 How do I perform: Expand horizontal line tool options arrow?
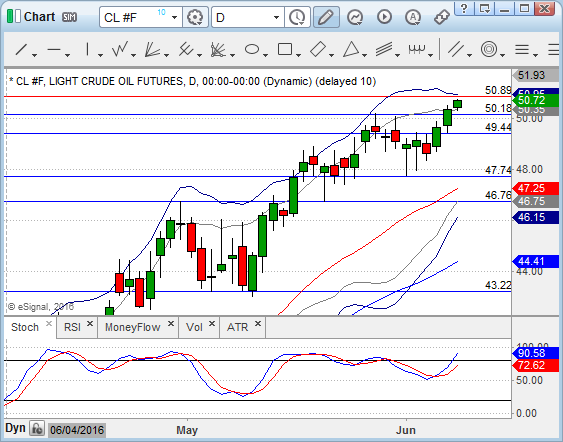point(68,55)
